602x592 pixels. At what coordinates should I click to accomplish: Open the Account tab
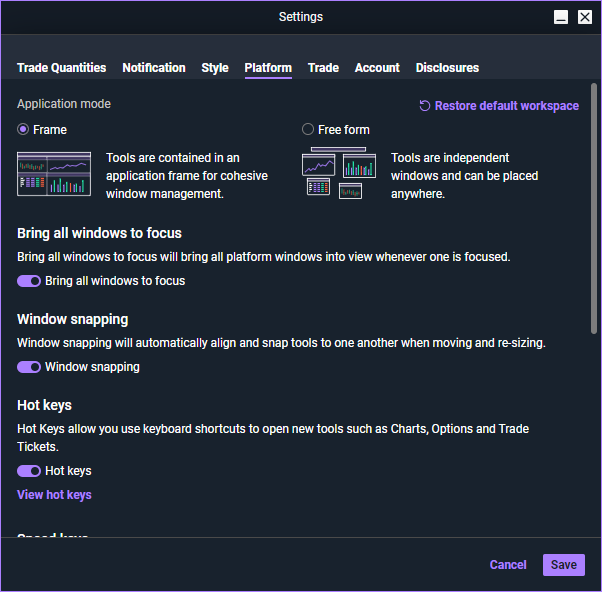(377, 68)
